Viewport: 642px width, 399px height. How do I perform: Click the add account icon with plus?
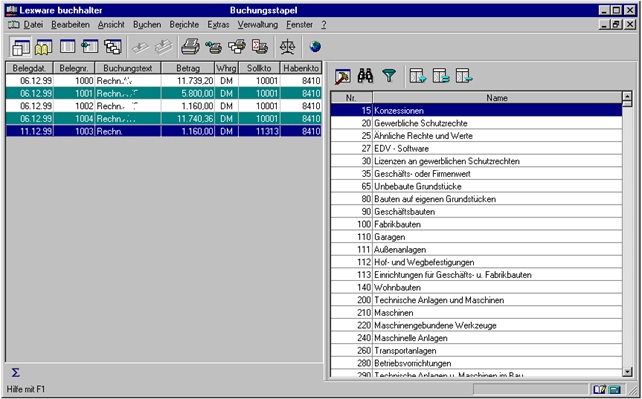tap(418, 76)
